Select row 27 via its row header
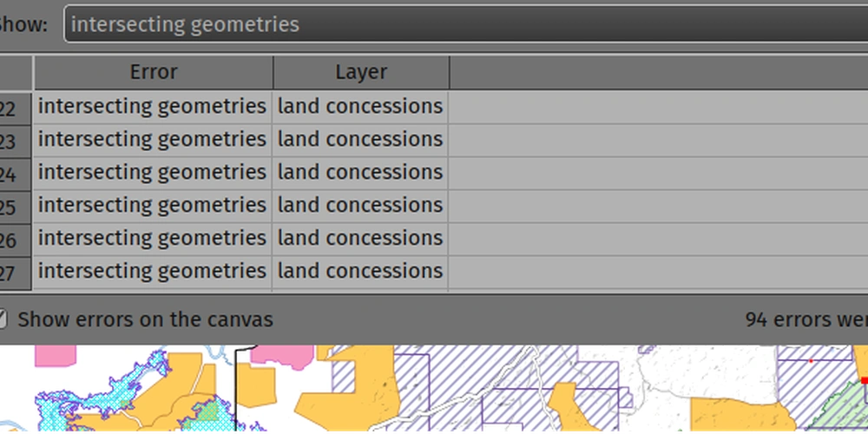Screen dimensions: 868x434 click(15, 273)
